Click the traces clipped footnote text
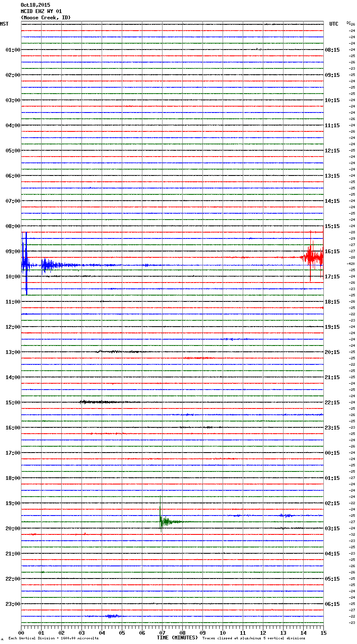Viewport: 357px width, 644px height. (254, 639)
